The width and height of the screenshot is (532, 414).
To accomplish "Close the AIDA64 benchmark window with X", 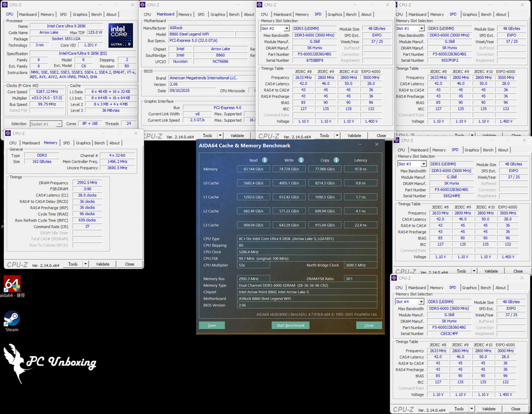I will point(376,144).
